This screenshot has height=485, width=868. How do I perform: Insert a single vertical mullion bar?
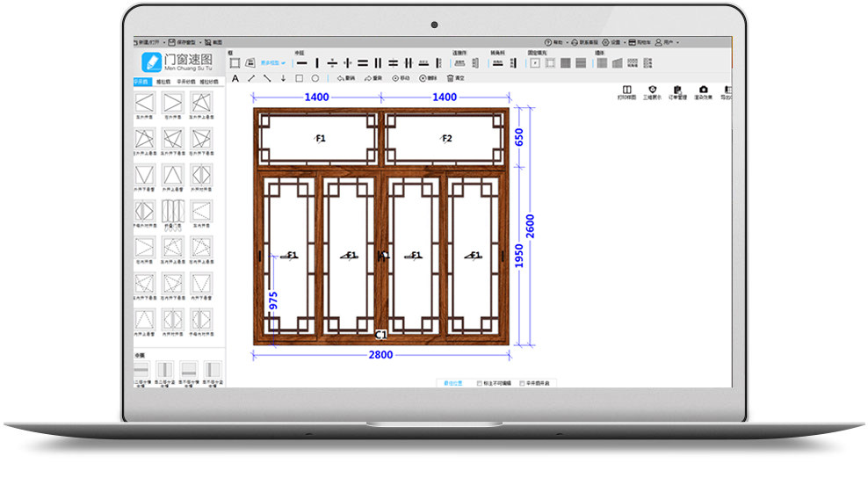click(x=317, y=63)
